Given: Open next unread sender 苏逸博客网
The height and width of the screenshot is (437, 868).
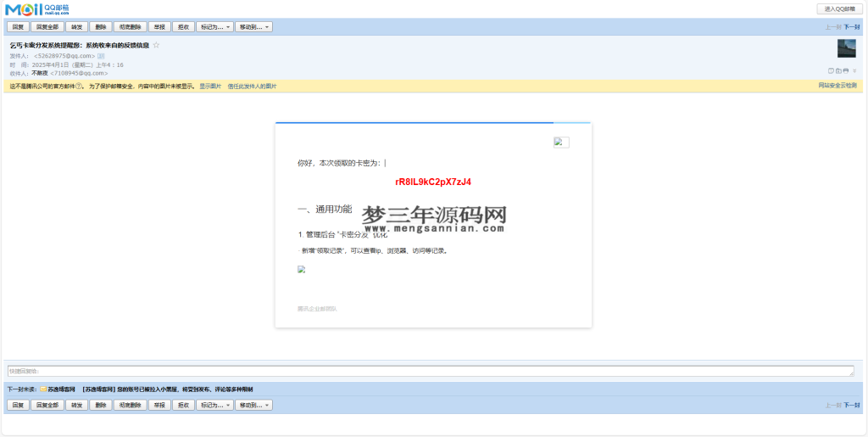Looking at the screenshot, I should 61,389.
